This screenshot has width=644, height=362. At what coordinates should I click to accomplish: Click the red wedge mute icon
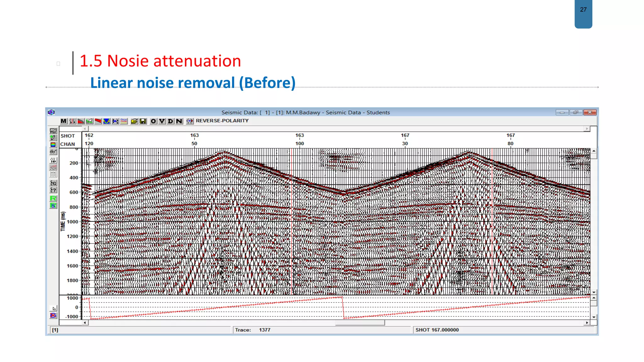point(98,121)
